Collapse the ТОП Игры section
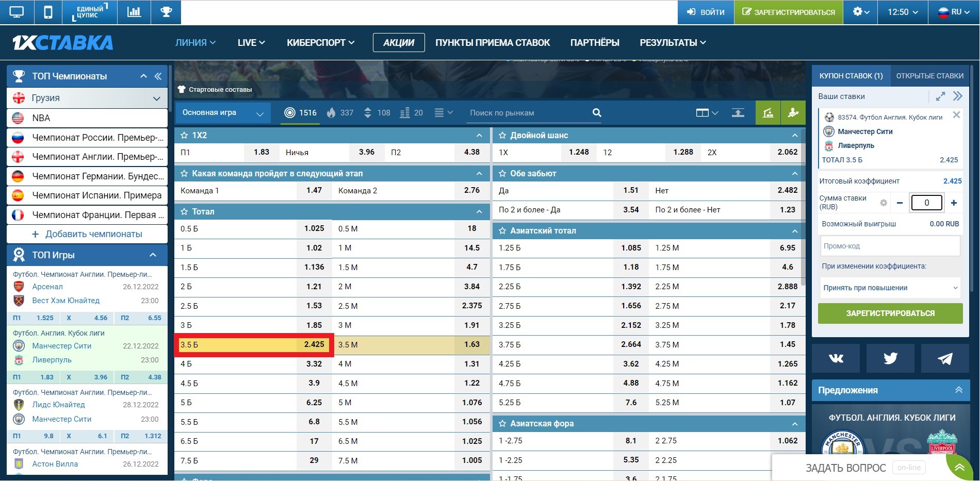The image size is (980, 481). click(x=153, y=255)
